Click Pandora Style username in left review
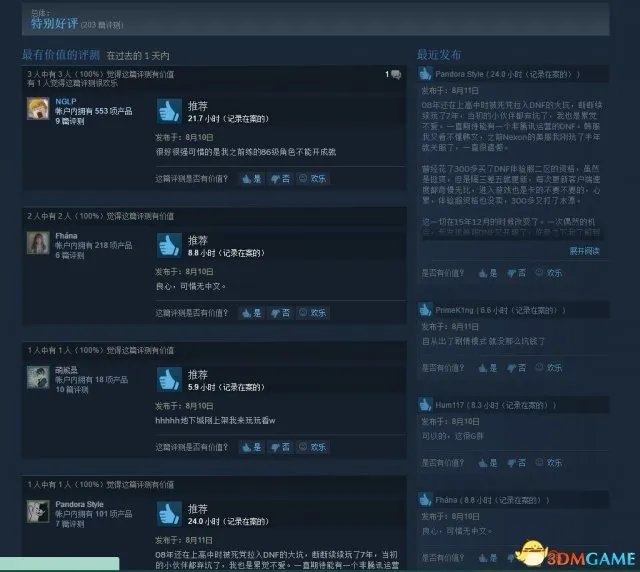 coord(79,504)
